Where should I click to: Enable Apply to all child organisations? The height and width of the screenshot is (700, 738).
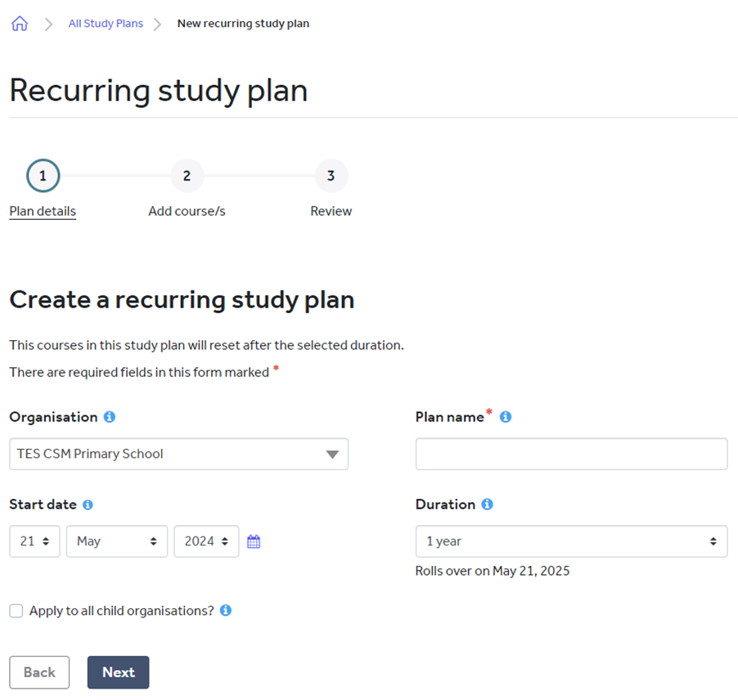tap(14, 610)
